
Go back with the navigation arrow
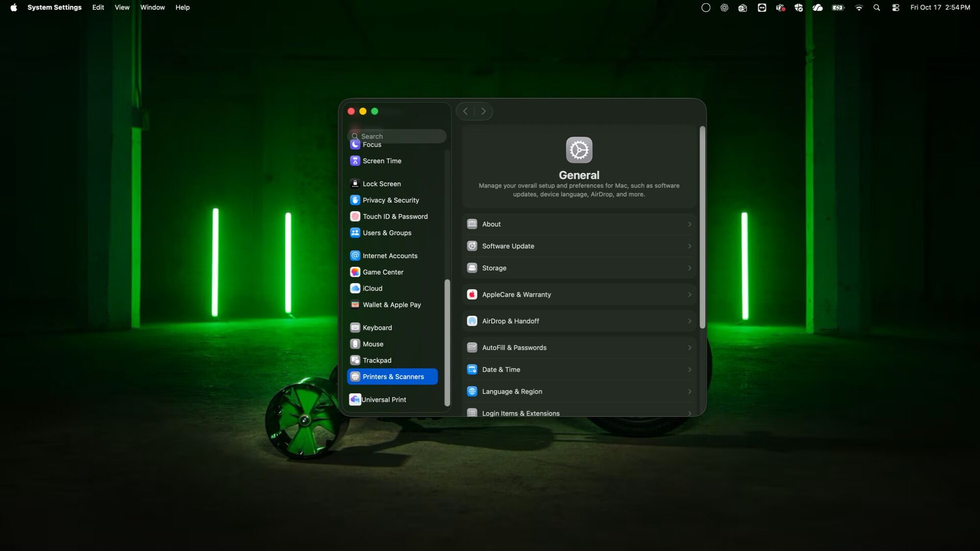coord(465,111)
